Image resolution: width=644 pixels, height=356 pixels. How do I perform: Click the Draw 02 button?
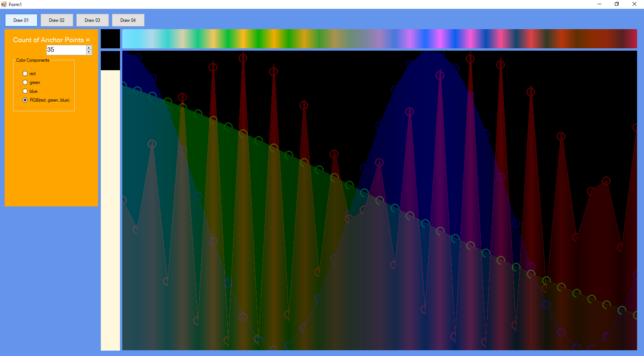57,20
